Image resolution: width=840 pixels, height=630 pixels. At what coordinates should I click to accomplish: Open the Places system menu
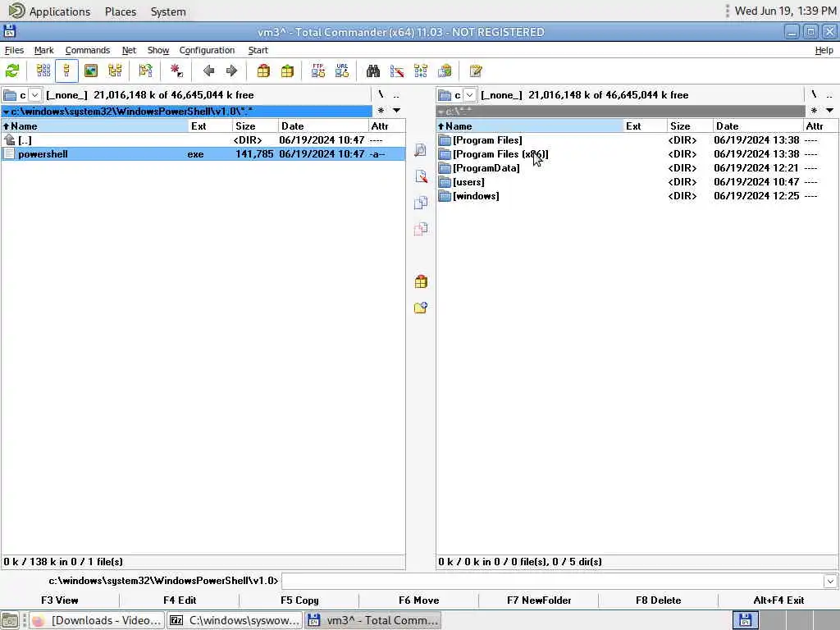121,11
